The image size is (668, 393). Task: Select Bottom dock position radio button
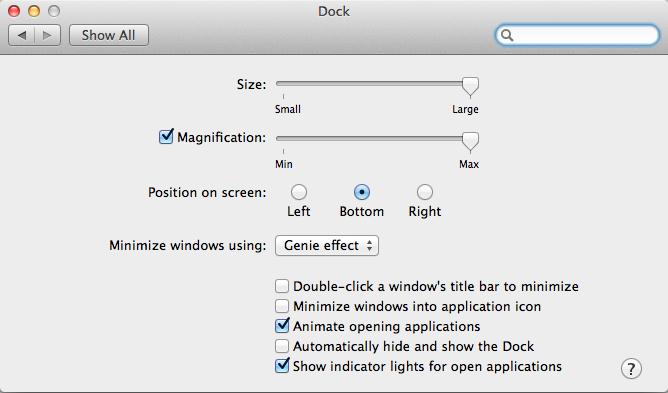point(362,192)
